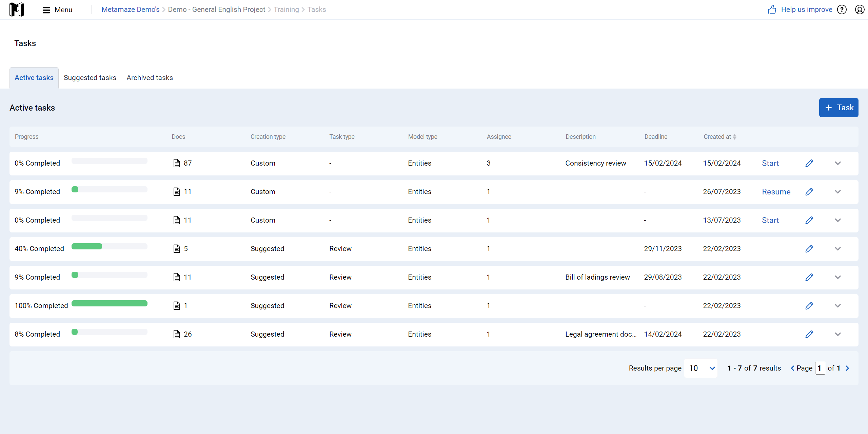Expand the 40% Completed task row
The height and width of the screenshot is (434, 868).
pyautogui.click(x=838, y=249)
